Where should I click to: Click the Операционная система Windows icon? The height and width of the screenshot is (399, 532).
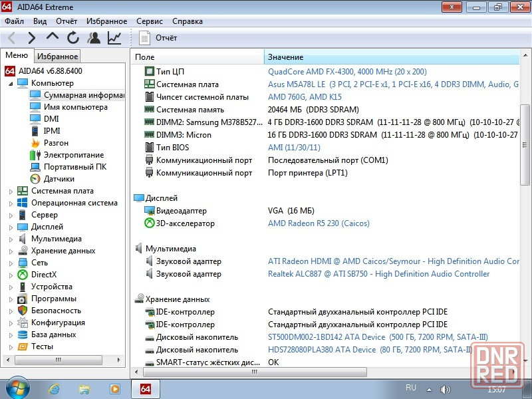[x=23, y=203]
